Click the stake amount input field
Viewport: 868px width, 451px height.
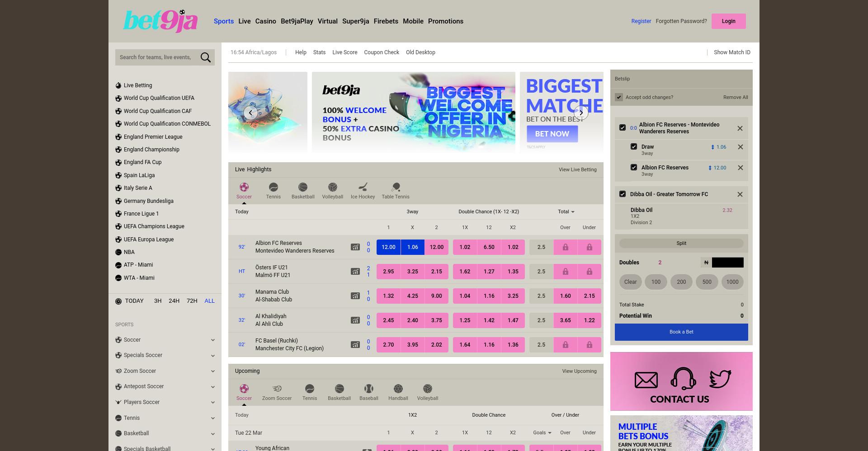click(728, 263)
